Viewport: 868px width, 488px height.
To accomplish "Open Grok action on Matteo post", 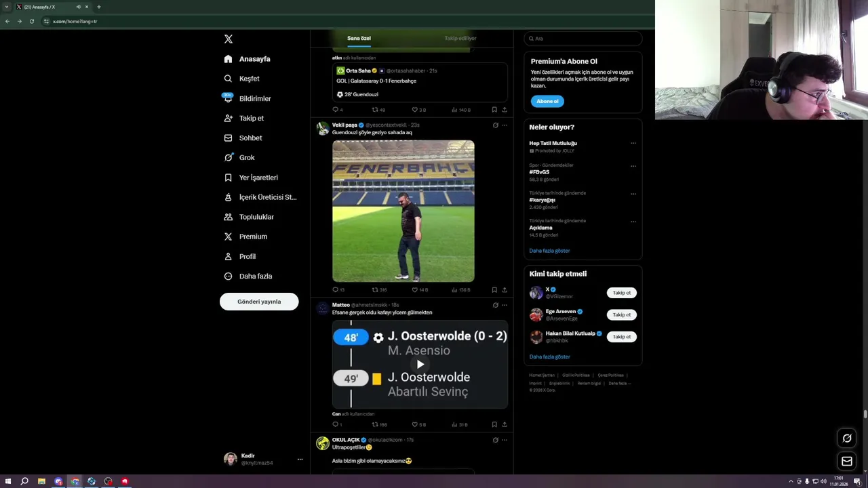I will pyautogui.click(x=496, y=305).
